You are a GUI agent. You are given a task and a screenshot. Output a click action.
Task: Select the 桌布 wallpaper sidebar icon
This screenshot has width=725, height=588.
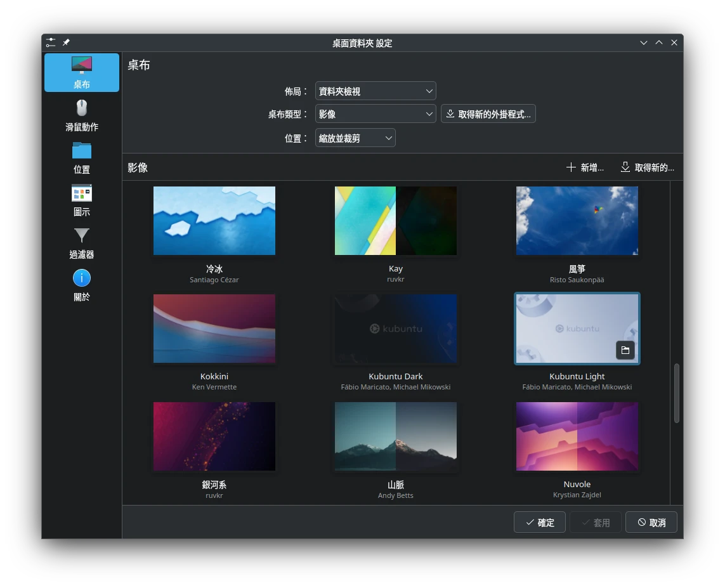82,72
